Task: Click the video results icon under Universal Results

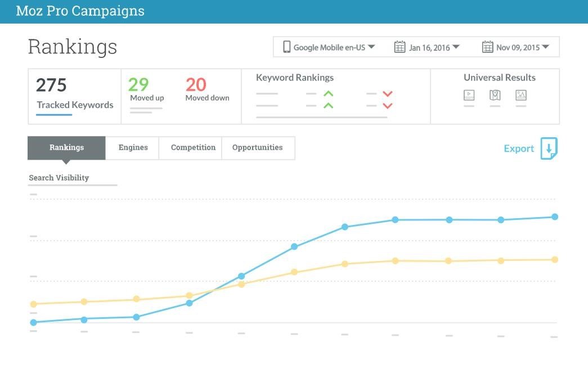Action: tap(469, 95)
